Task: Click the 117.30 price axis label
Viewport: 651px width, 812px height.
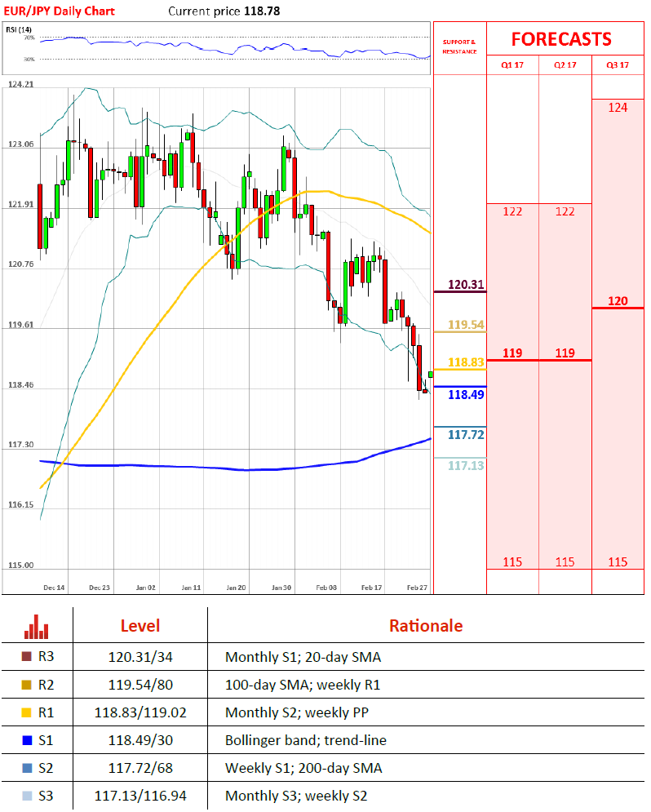Action: (20, 444)
